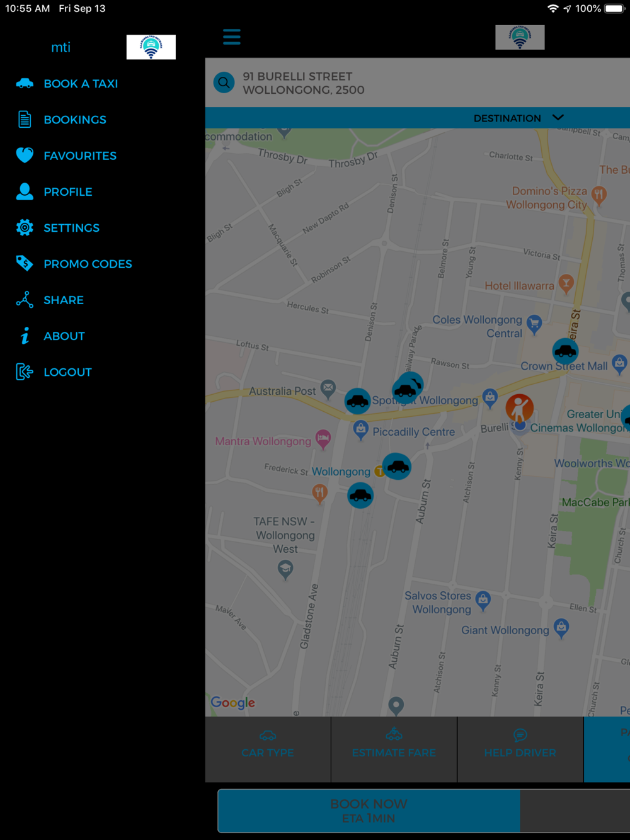The image size is (630, 840).
Task: Tap the taxi marker near Wollongong station
Action: [397, 467]
